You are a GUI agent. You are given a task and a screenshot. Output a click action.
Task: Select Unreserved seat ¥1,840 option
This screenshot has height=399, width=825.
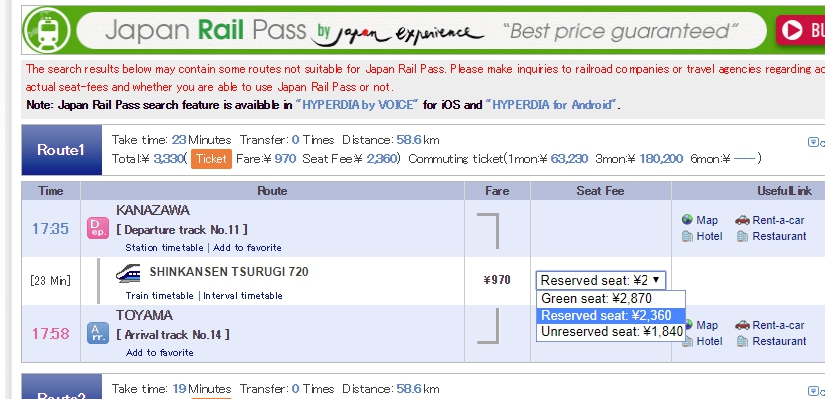[x=611, y=332]
